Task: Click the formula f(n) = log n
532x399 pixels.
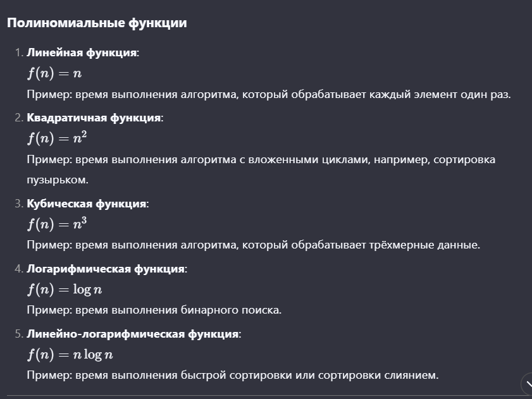Action: [x=65, y=289]
